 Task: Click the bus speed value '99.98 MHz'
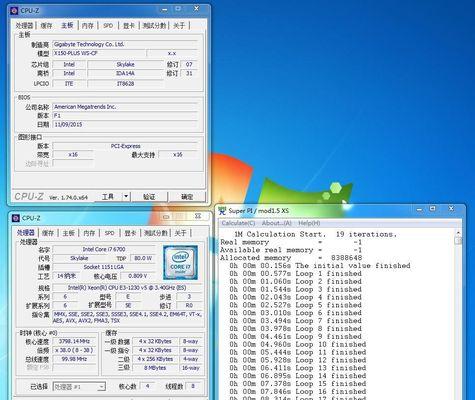[74, 359]
